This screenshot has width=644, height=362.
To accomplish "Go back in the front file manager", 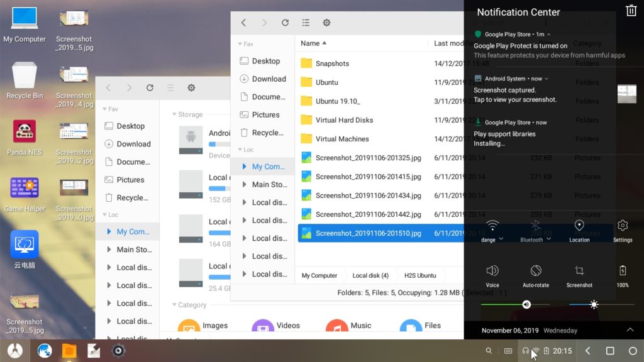I will pyautogui.click(x=243, y=23).
